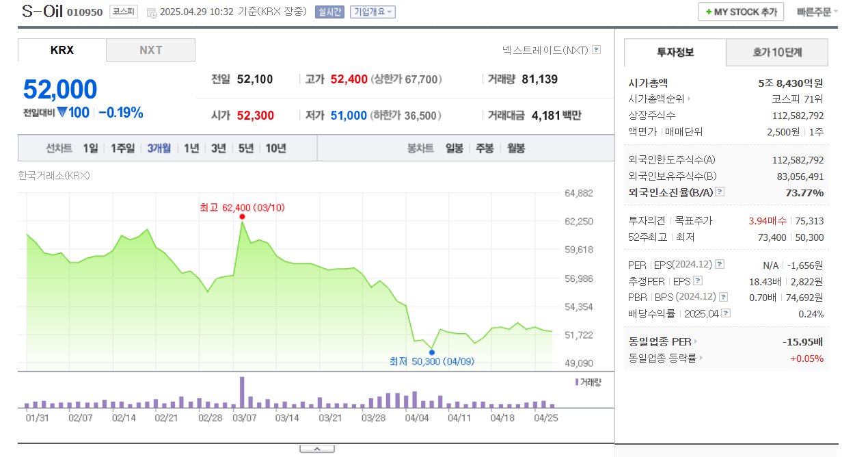The width and height of the screenshot is (868, 457).
Task: Click the 거래량 value 81,139
Action: 540,79
